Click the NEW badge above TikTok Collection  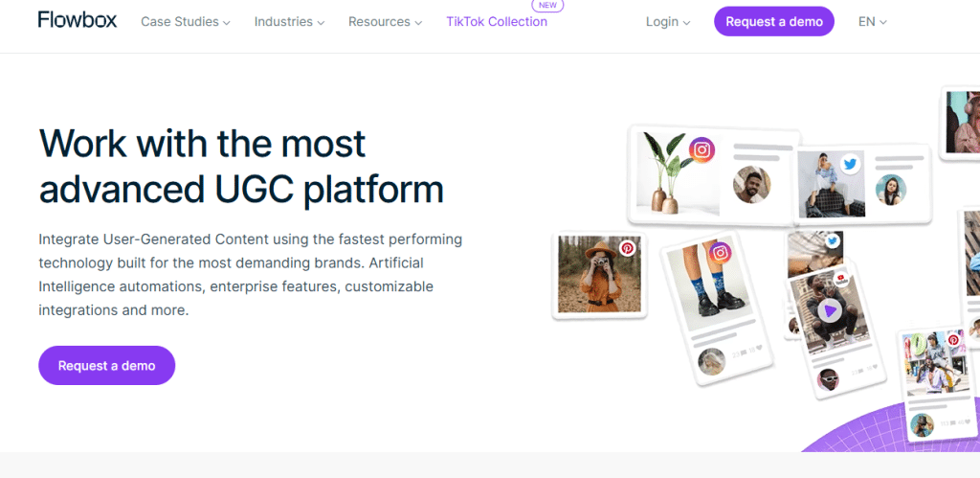point(547,6)
